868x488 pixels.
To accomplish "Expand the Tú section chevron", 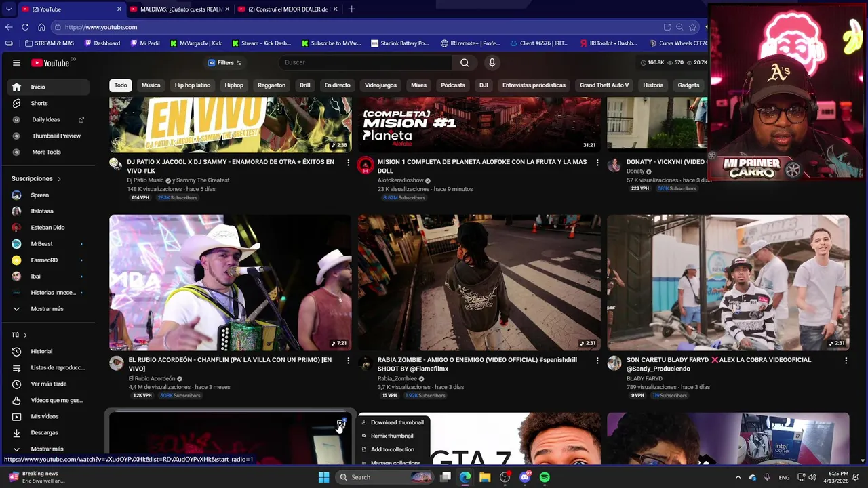I will [x=26, y=335].
